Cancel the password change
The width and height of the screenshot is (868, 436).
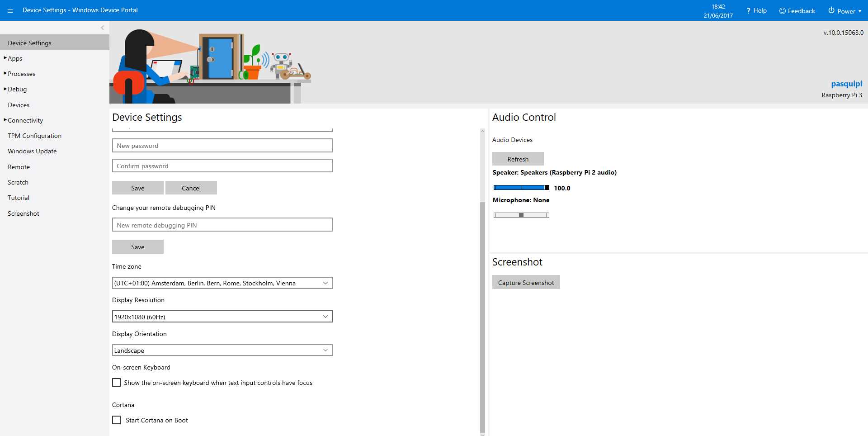[191, 188]
